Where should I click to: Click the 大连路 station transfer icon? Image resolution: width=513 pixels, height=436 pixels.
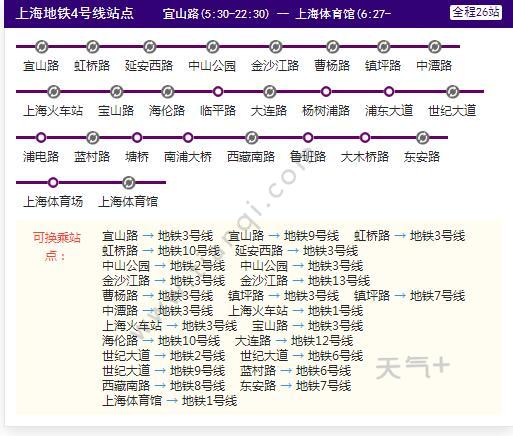pyautogui.click(x=269, y=92)
